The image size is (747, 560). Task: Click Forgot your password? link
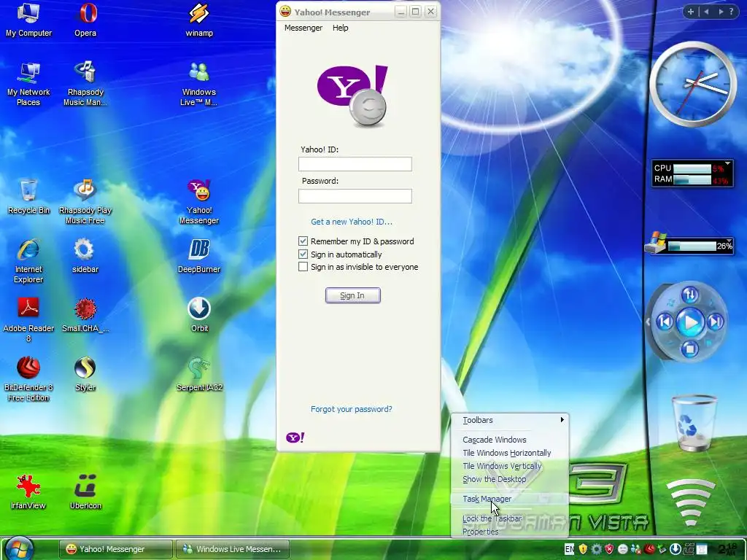[351, 409]
